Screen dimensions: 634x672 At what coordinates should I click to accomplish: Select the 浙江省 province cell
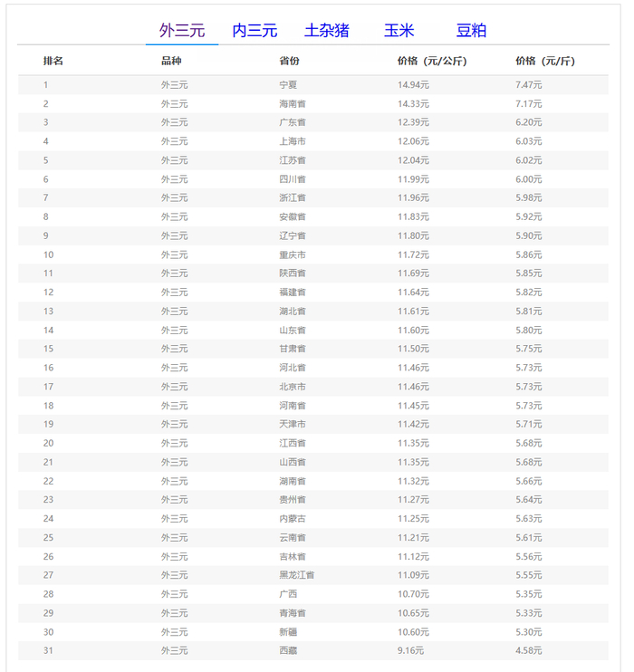[293, 197]
